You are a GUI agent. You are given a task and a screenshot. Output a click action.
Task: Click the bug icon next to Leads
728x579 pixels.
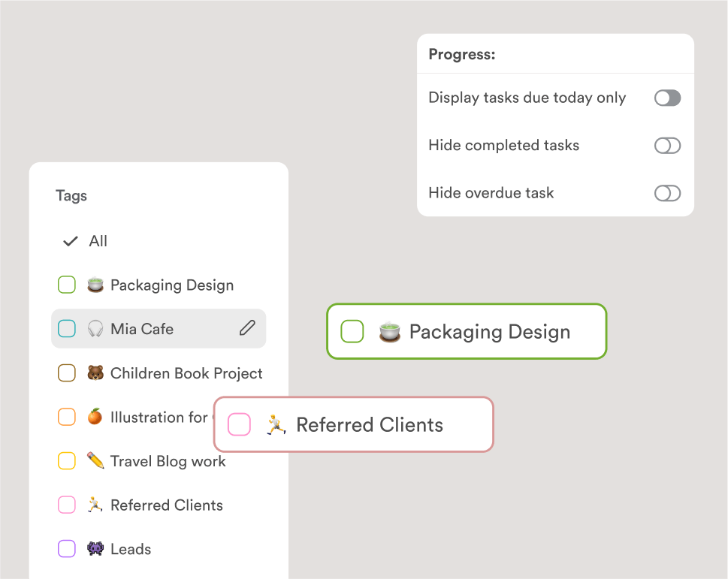point(95,548)
